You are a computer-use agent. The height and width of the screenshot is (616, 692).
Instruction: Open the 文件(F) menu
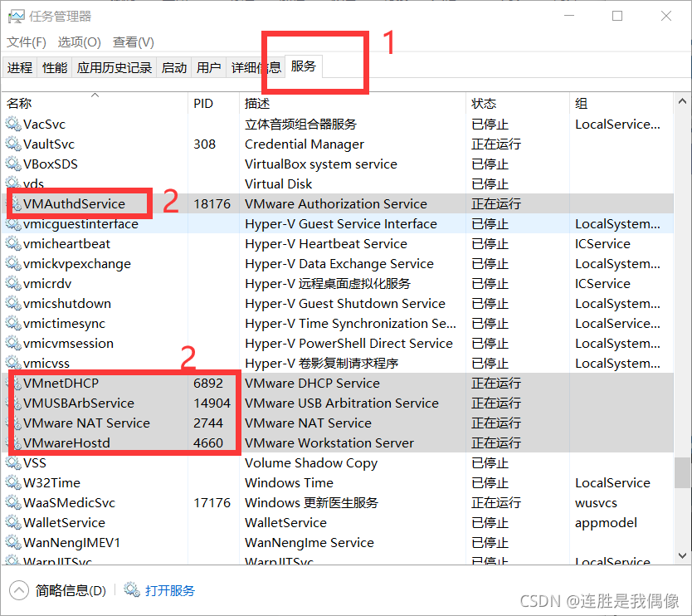tap(27, 42)
